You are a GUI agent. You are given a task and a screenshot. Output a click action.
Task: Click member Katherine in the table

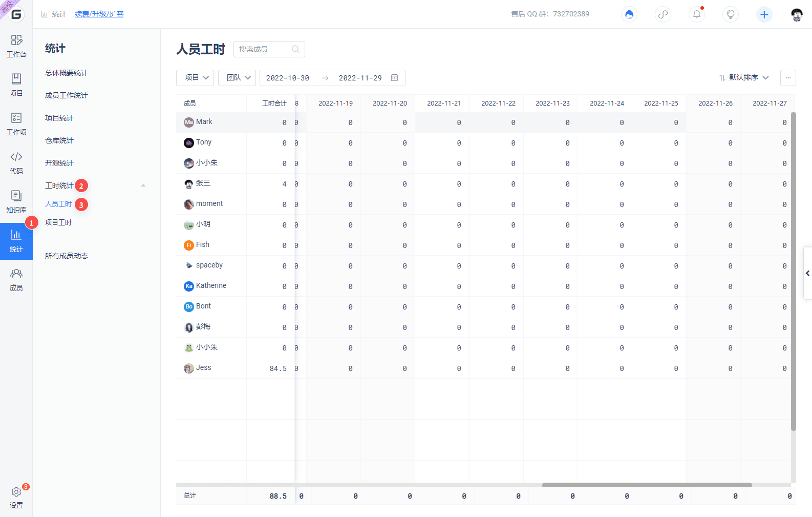(211, 286)
